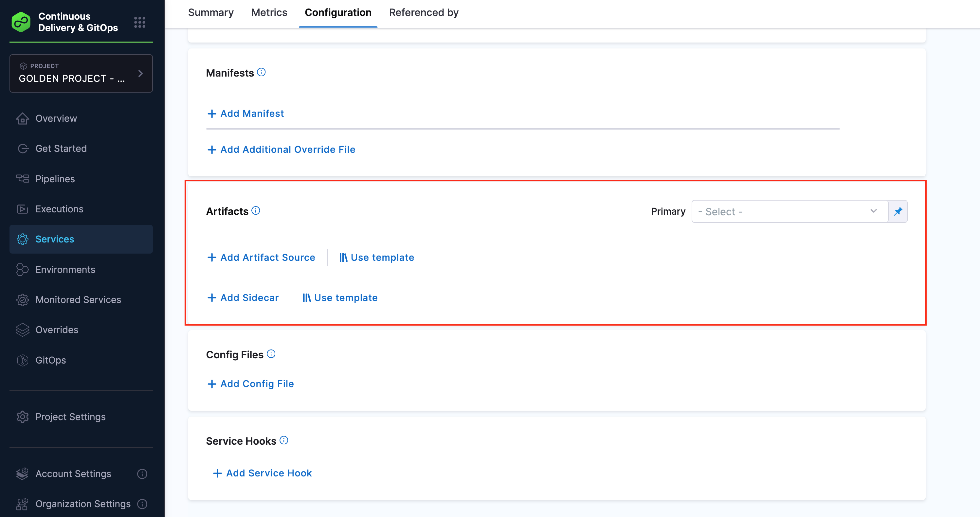
Task: Click the Config Files info icon
Action: (x=271, y=354)
